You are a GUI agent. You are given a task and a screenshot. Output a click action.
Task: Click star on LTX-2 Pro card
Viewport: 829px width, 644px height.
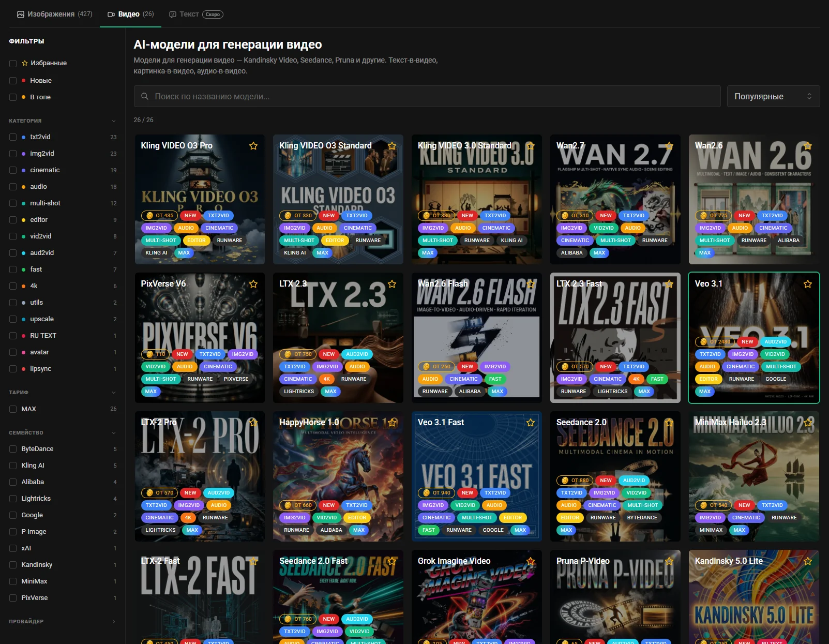[x=253, y=423]
